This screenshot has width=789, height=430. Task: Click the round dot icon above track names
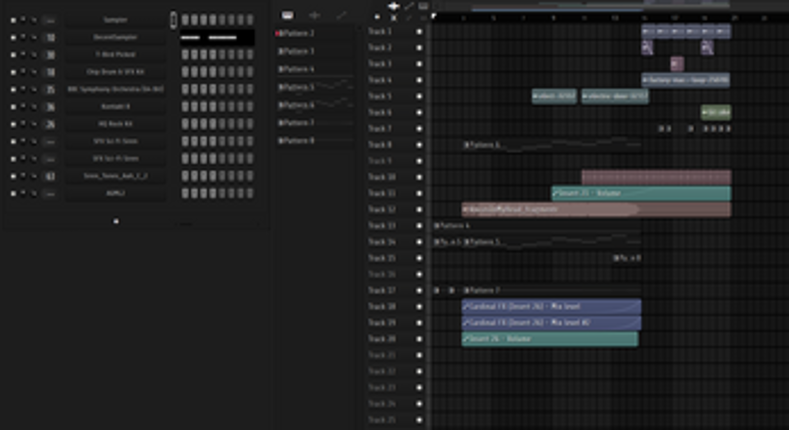point(377,18)
